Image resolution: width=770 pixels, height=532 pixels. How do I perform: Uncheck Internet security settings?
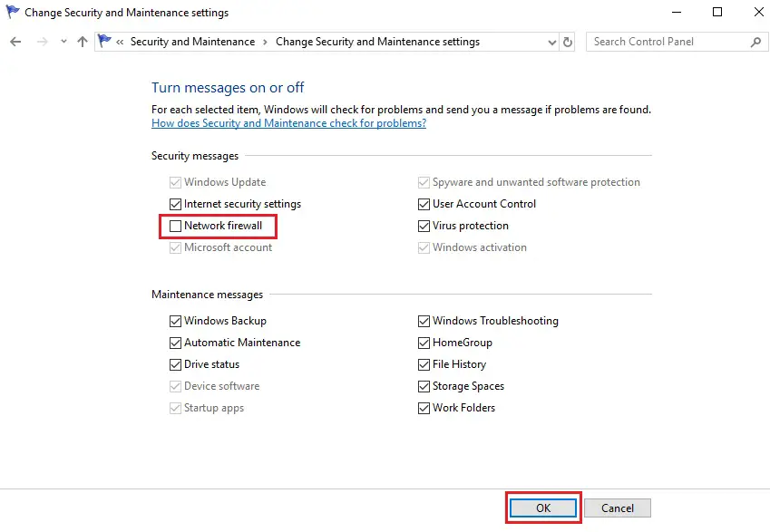(175, 204)
